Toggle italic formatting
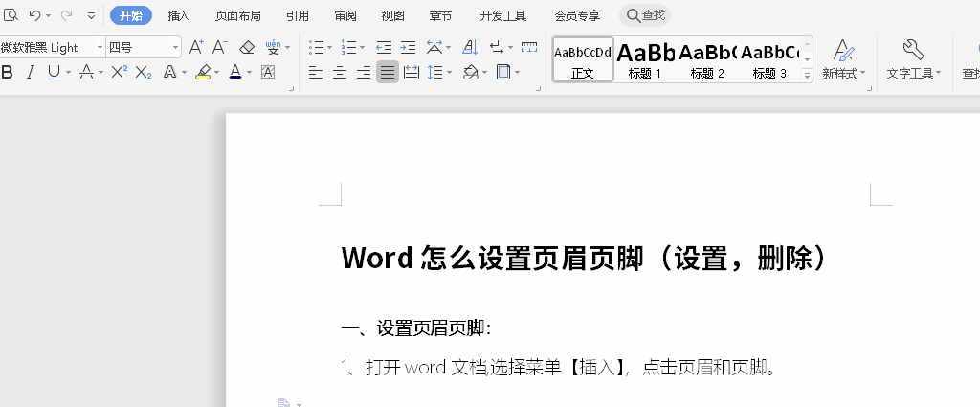 pos(30,72)
